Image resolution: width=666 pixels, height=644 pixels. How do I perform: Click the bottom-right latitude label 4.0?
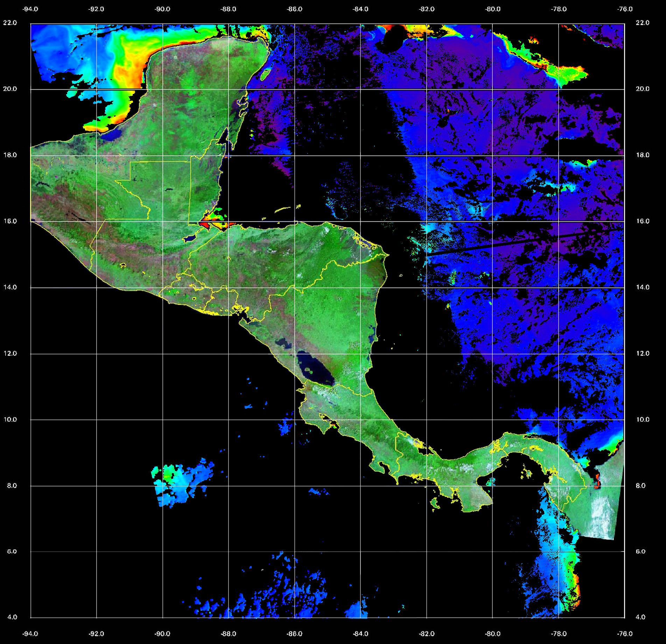pyautogui.click(x=640, y=617)
